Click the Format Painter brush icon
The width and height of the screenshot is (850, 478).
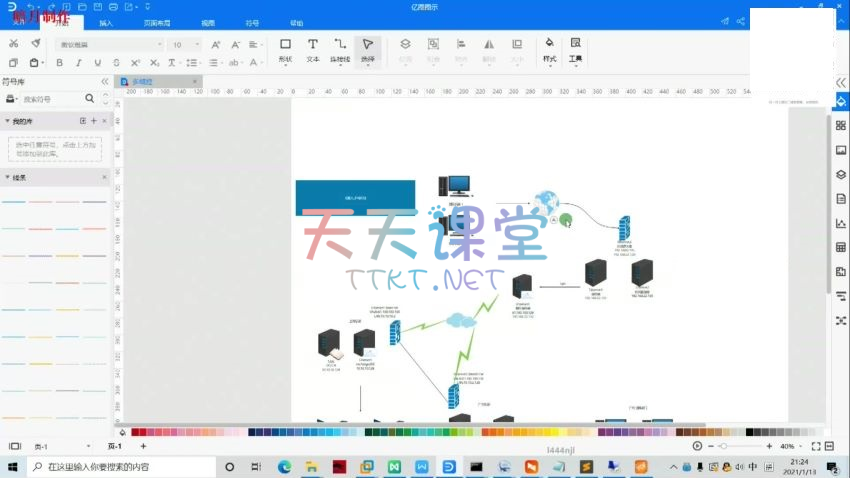pos(36,44)
